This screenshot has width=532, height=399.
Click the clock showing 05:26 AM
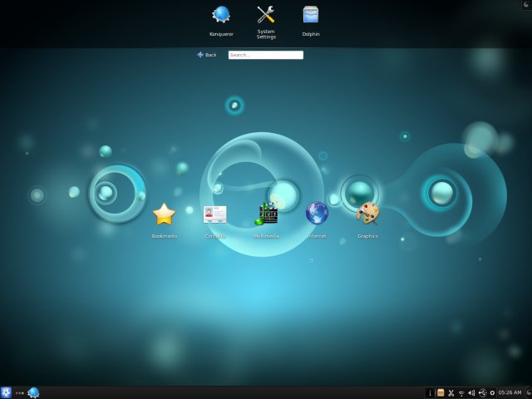[x=510, y=392]
